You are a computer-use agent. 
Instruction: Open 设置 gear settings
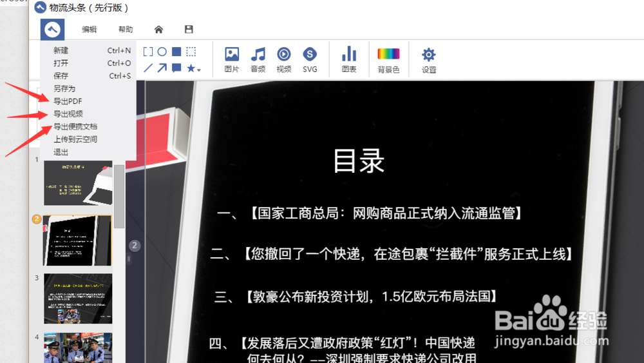[429, 61]
